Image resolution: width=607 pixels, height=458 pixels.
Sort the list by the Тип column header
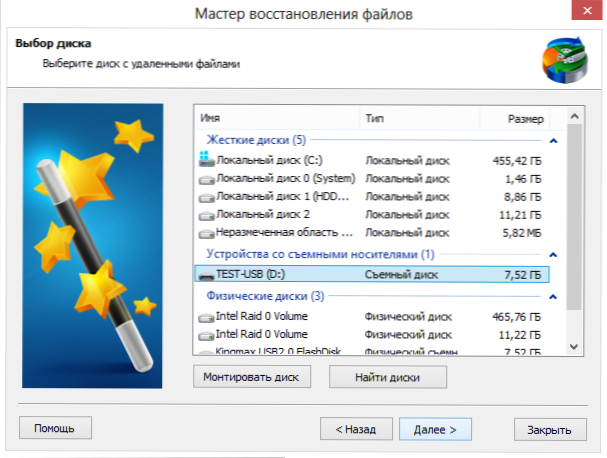(420, 118)
